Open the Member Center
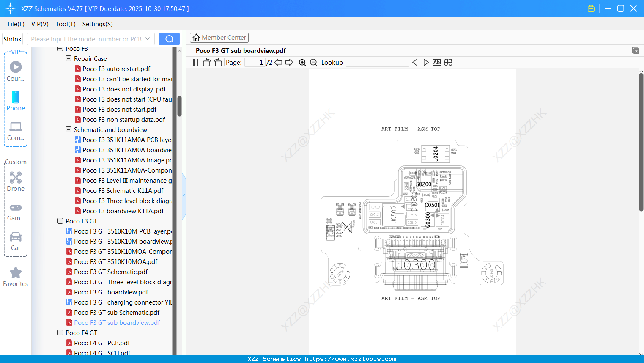 tap(219, 37)
